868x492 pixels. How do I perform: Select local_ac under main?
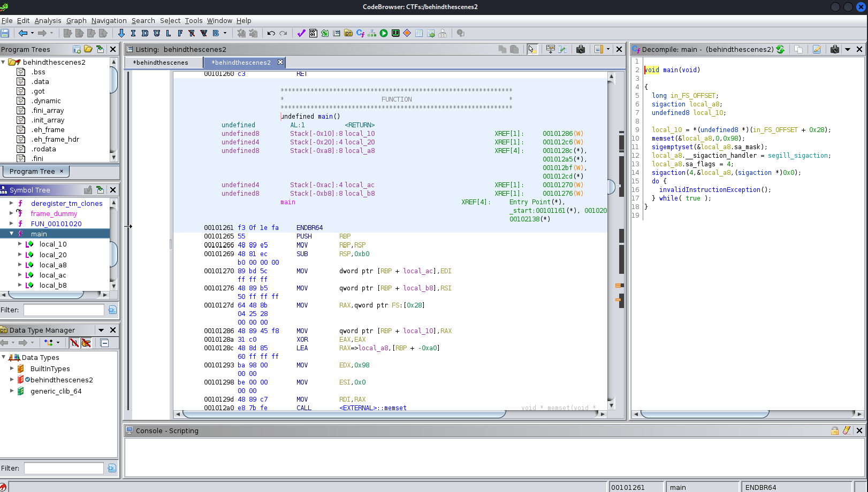[x=53, y=275]
